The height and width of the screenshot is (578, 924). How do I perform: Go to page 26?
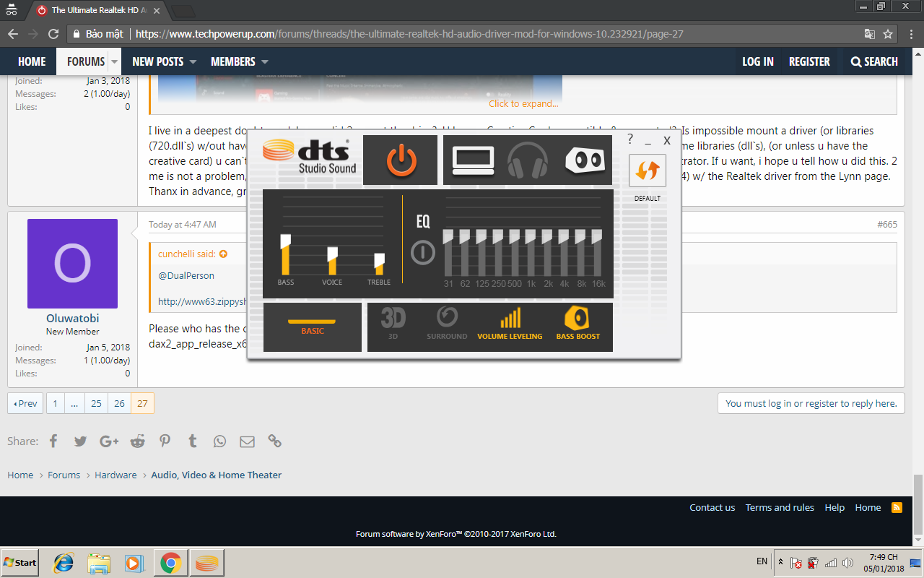(119, 403)
